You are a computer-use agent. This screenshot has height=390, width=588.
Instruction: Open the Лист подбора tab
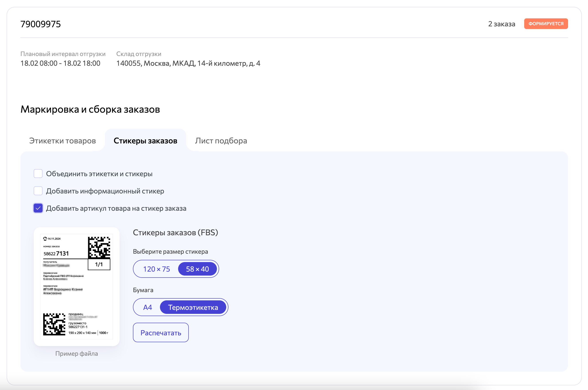coord(221,141)
